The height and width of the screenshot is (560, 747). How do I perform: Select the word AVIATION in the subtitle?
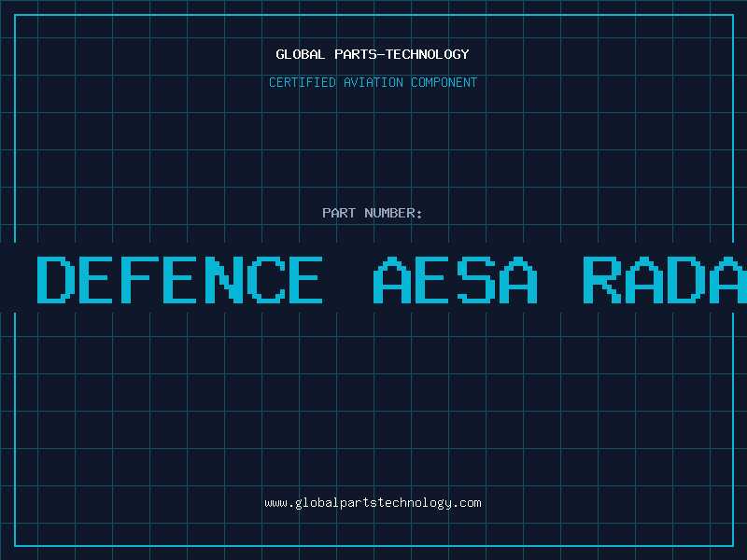click(373, 82)
